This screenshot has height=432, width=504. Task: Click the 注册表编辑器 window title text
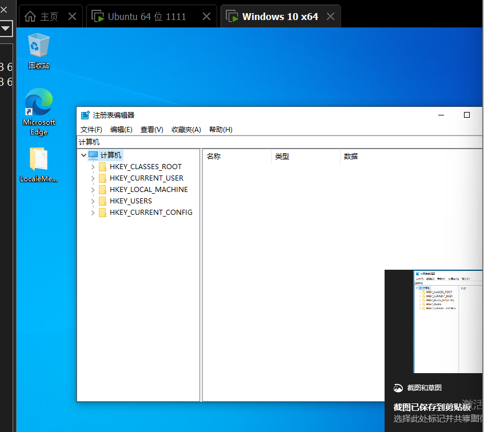pos(114,115)
